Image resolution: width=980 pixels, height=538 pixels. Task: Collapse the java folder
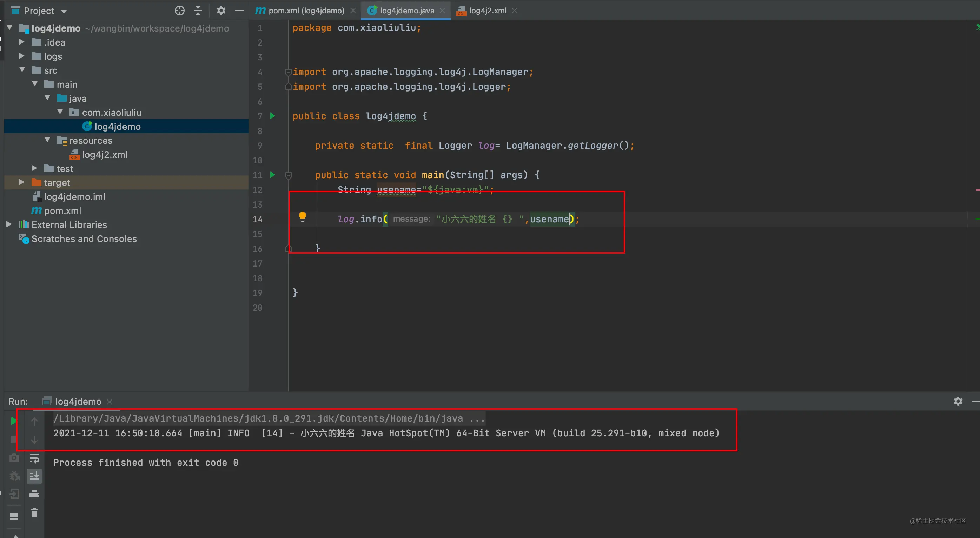(47, 98)
